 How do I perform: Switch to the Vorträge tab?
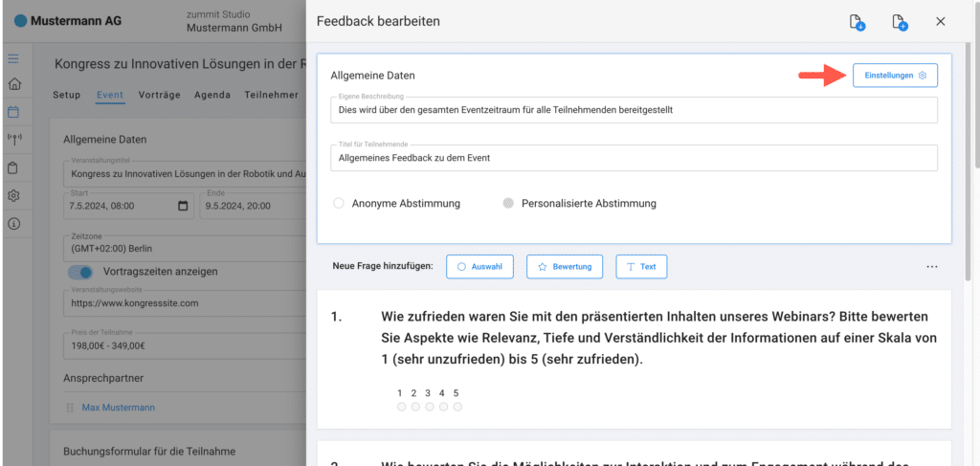(x=159, y=95)
